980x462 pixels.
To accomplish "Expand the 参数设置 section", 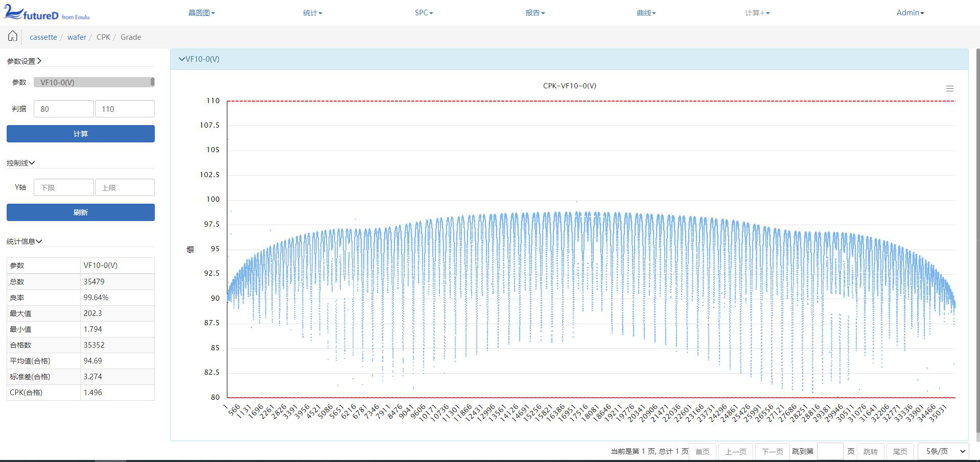I will 24,61.
